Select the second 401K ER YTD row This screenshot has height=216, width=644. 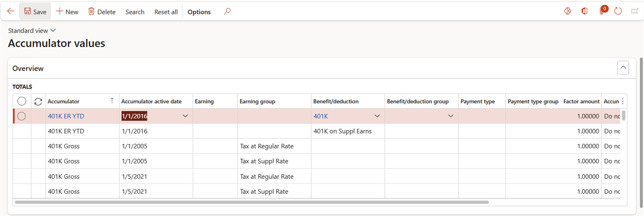click(x=320, y=131)
